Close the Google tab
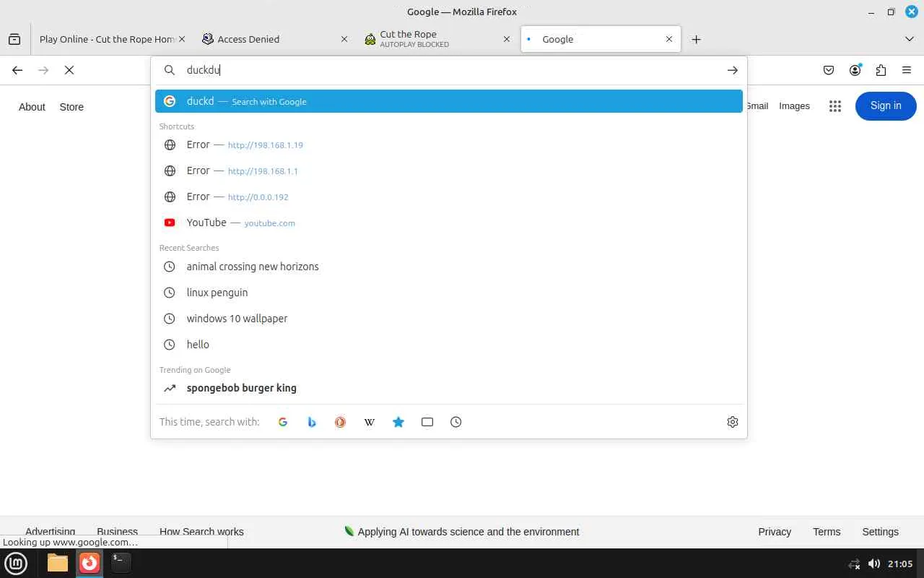This screenshot has width=924, height=578. pos(669,39)
